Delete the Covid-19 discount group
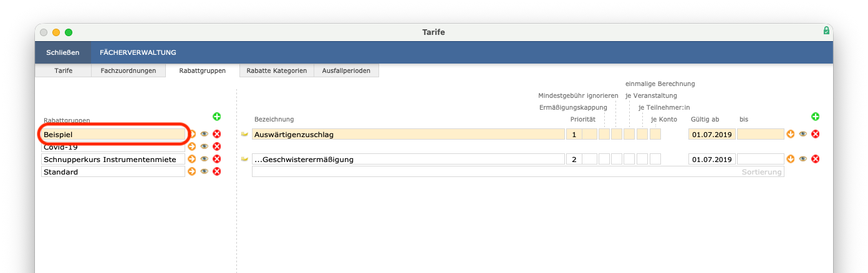The width and height of the screenshot is (868, 273). (x=217, y=146)
